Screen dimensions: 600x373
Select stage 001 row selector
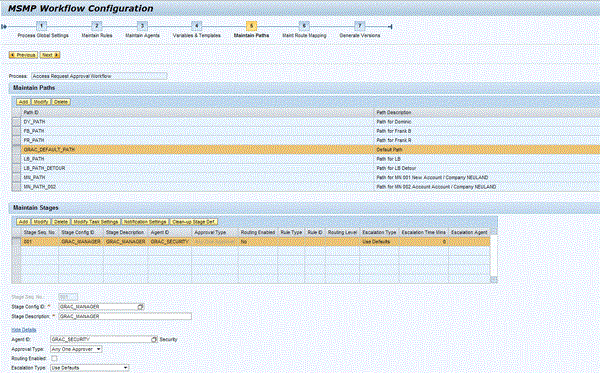click(16, 242)
